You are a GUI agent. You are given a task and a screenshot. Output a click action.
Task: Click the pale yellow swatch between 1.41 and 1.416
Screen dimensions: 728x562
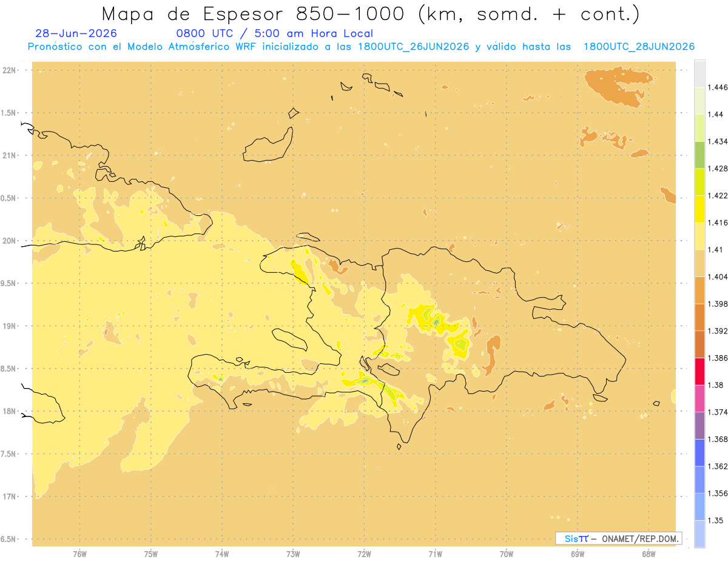(699, 236)
